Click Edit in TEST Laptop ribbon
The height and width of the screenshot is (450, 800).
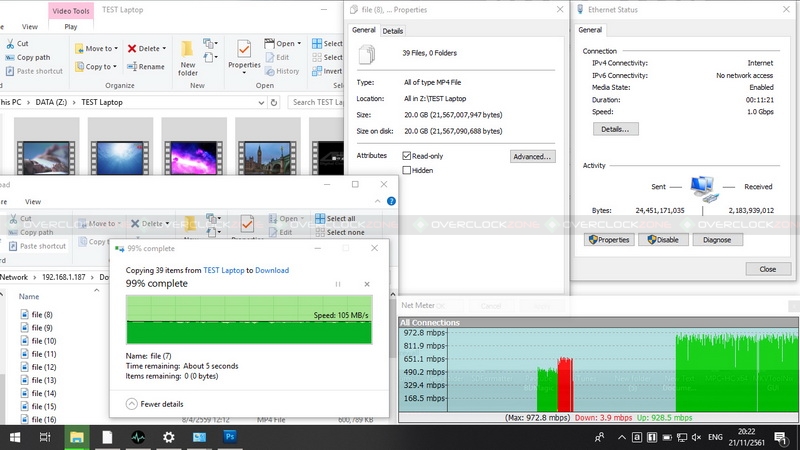277,58
